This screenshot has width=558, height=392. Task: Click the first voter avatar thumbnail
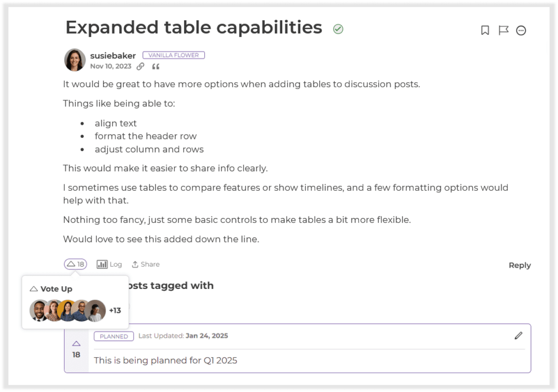coord(39,310)
